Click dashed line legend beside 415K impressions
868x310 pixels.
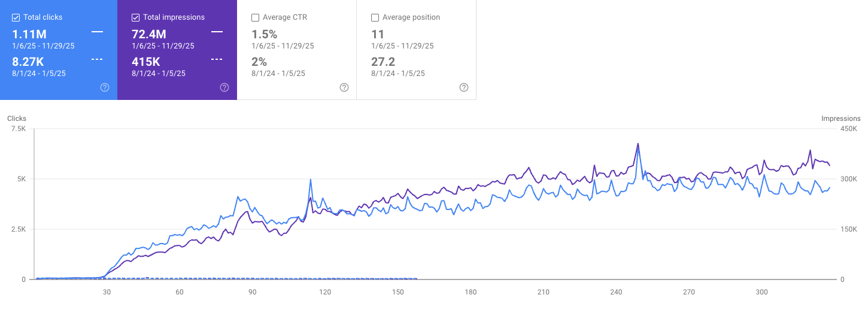coord(217,59)
